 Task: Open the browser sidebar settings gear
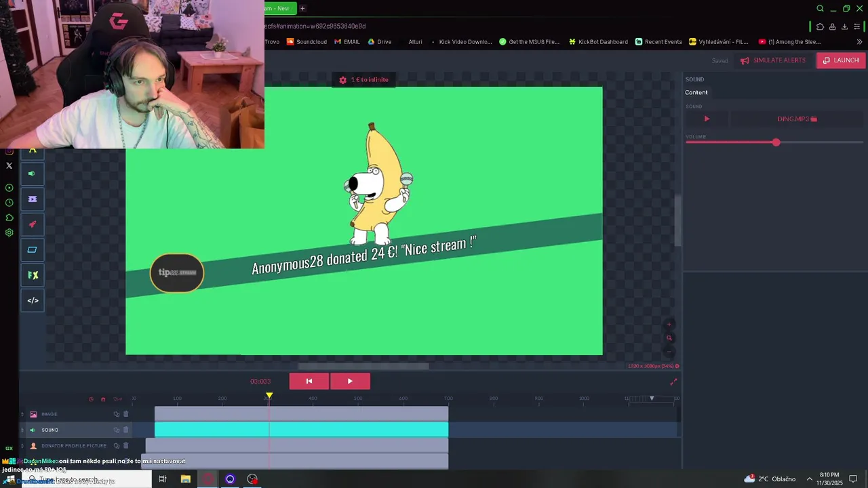(x=9, y=232)
